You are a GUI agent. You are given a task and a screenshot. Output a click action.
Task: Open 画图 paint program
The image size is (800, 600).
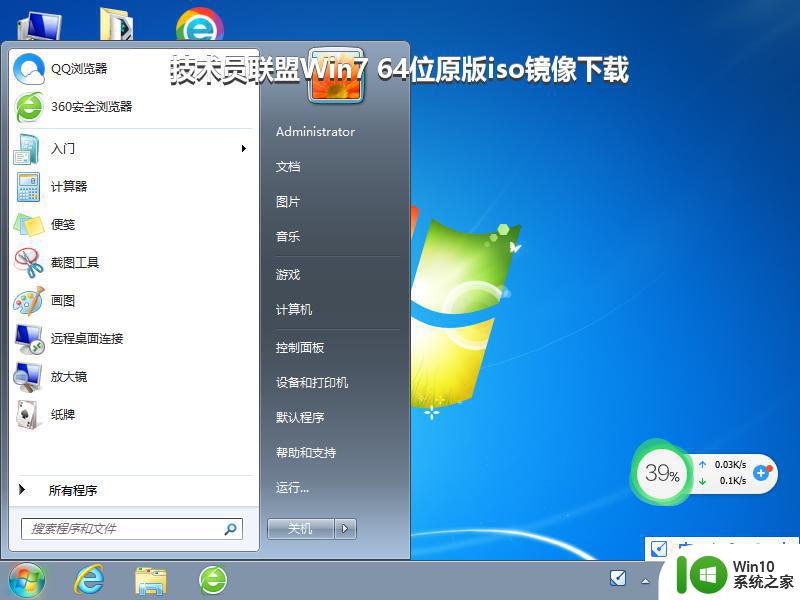[62, 301]
